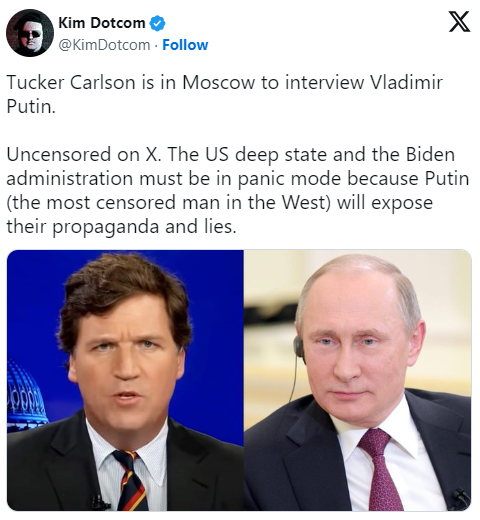
Task: Click the Kim Dotcom display name
Action: pos(102,23)
